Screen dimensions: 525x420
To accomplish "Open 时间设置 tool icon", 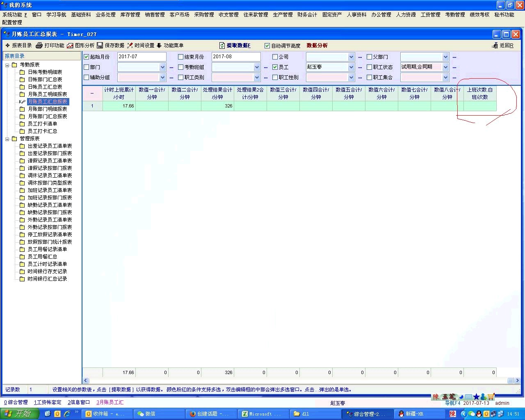I will (130, 46).
